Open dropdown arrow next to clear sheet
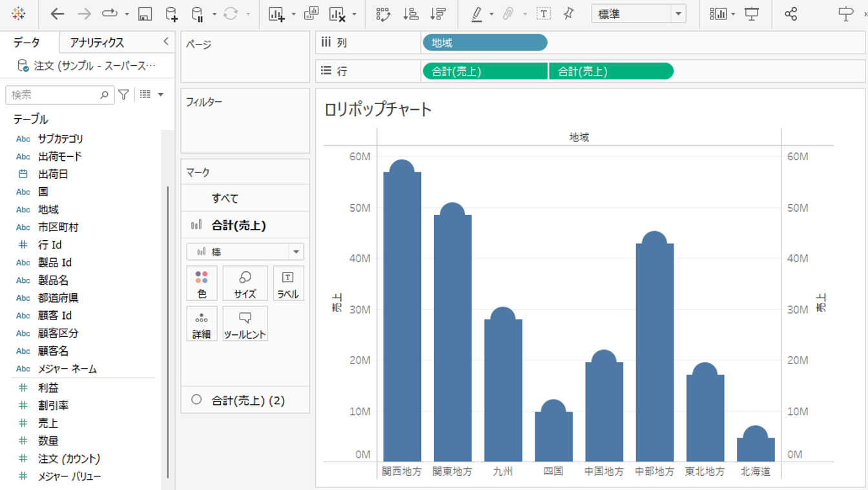 [x=354, y=14]
